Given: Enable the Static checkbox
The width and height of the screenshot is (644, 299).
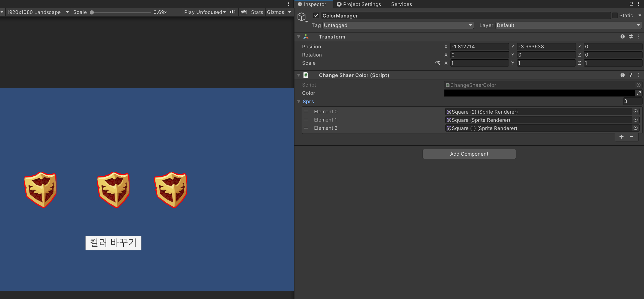Looking at the screenshot, I should [615, 16].
